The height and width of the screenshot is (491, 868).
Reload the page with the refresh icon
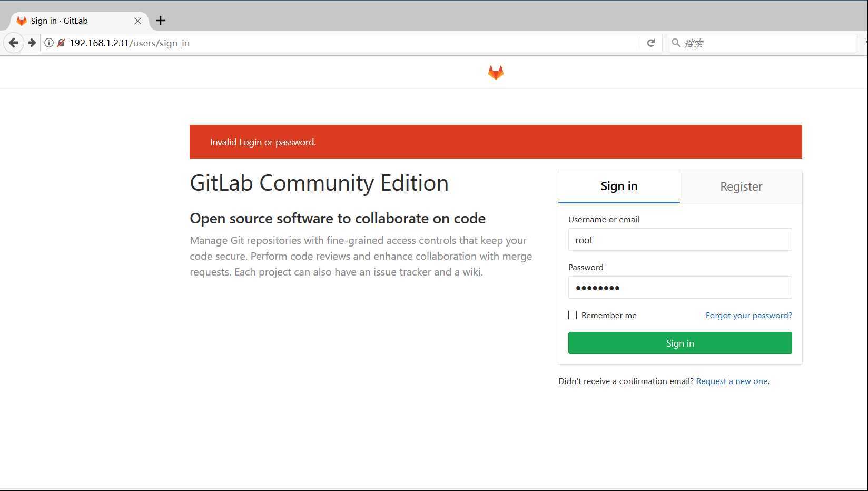coord(651,43)
